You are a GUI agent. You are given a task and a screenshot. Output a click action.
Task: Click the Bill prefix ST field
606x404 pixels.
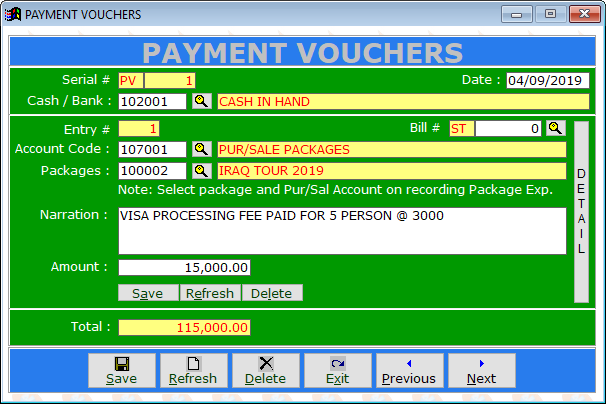pyautogui.click(x=462, y=128)
